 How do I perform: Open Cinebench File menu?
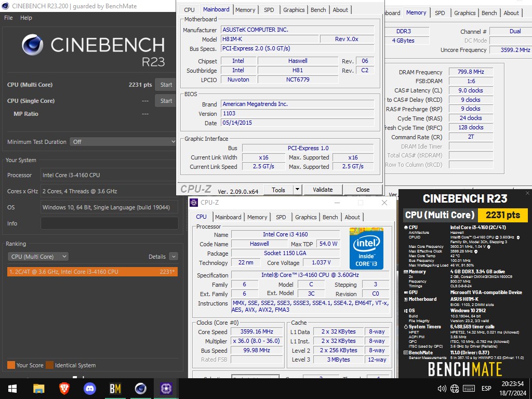pos(8,18)
